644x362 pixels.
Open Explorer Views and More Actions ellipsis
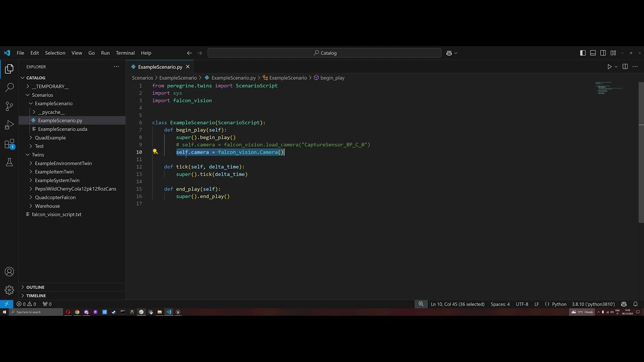(x=116, y=66)
